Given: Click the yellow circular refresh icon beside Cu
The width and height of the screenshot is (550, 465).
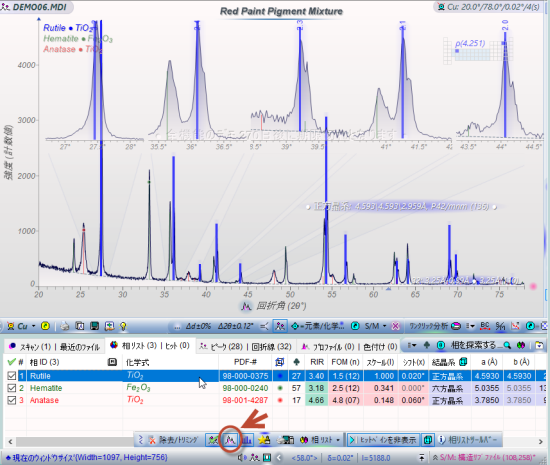Looking at the screenshot, I should (x=45, y=326).
